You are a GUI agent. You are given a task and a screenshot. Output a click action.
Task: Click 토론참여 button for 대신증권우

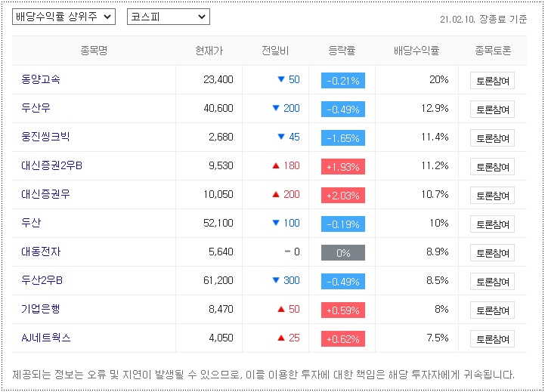tap(492, 196)
